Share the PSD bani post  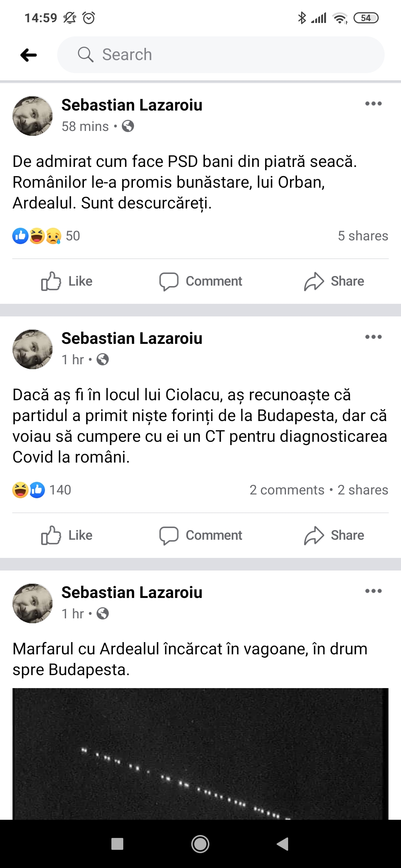tap(334, 281)
